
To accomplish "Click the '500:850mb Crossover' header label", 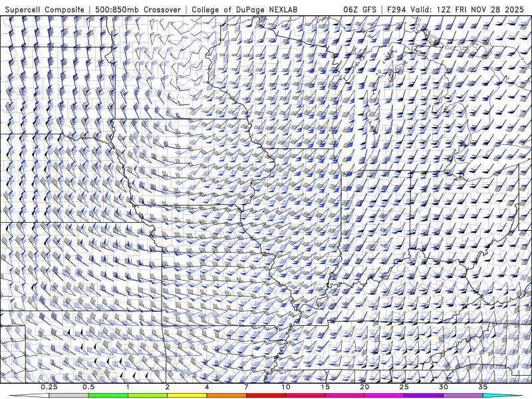I will click(x=138, y=10).
